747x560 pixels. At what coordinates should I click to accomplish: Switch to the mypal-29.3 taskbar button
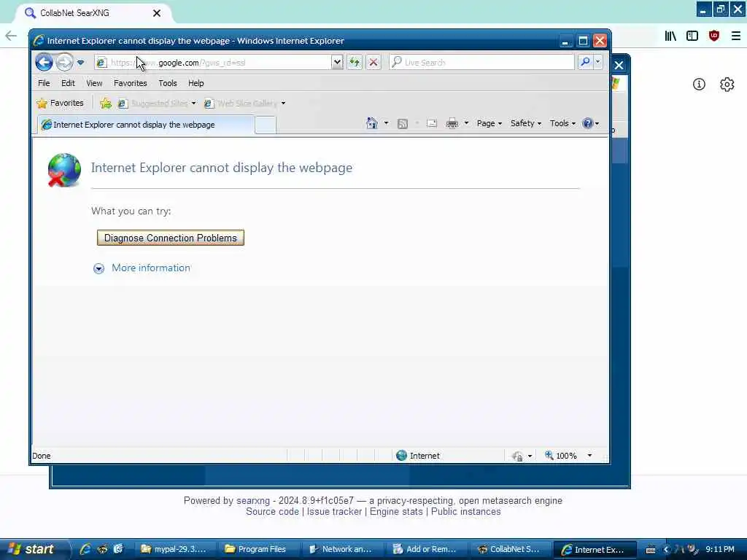[175, 549]
